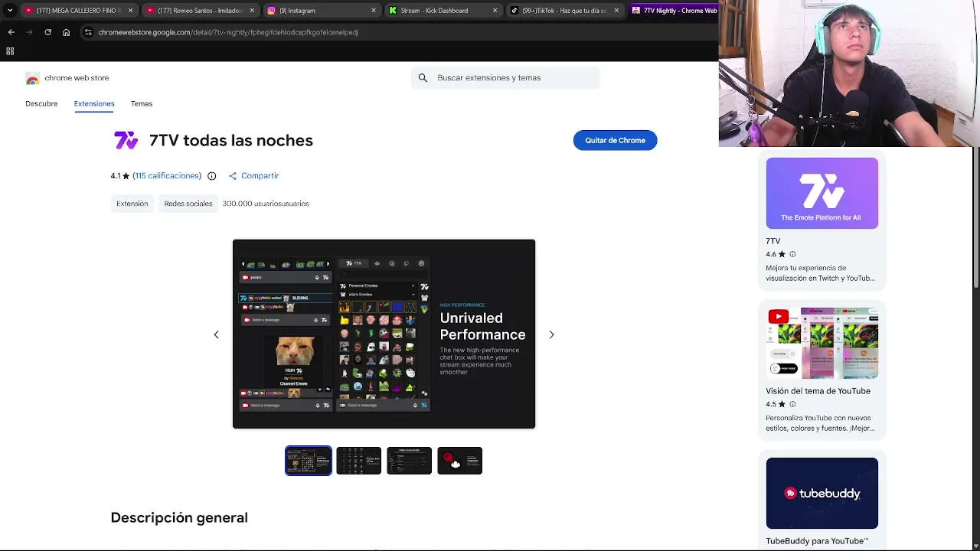Select the second carousel thumbnail
Image resolution: width=980 pixels, height=551 pixels.
coord(358,461)
